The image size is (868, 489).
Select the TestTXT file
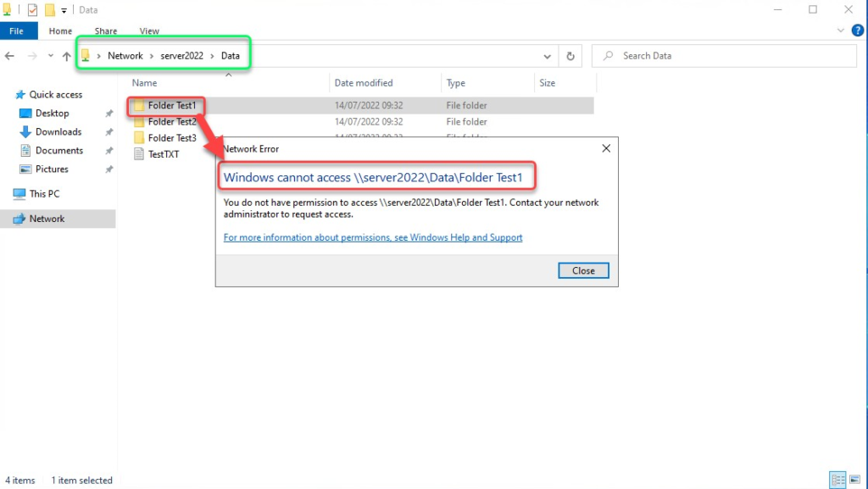pos(164,154)
